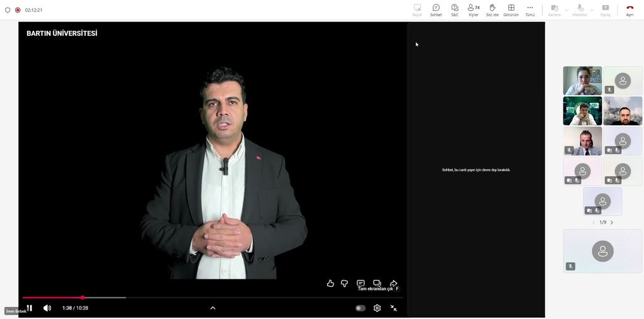Dislike the video with thumbs down
This screenshot has height=319, width=644.
pos(344,284)
